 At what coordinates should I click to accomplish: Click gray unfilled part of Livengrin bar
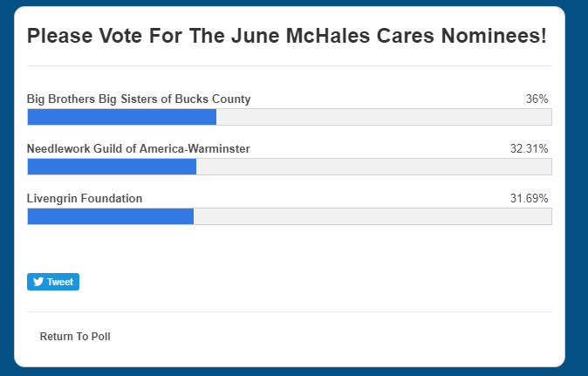(372, 216)
